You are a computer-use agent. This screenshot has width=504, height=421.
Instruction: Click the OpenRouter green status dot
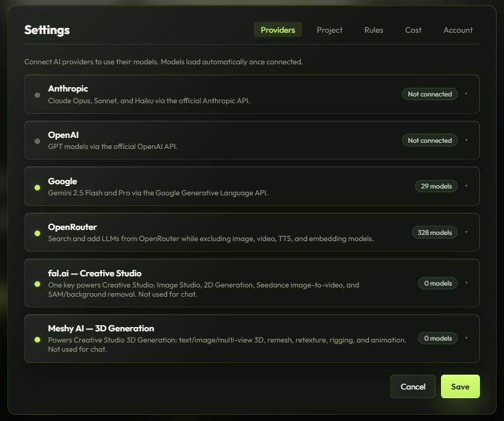click(37, 233)
